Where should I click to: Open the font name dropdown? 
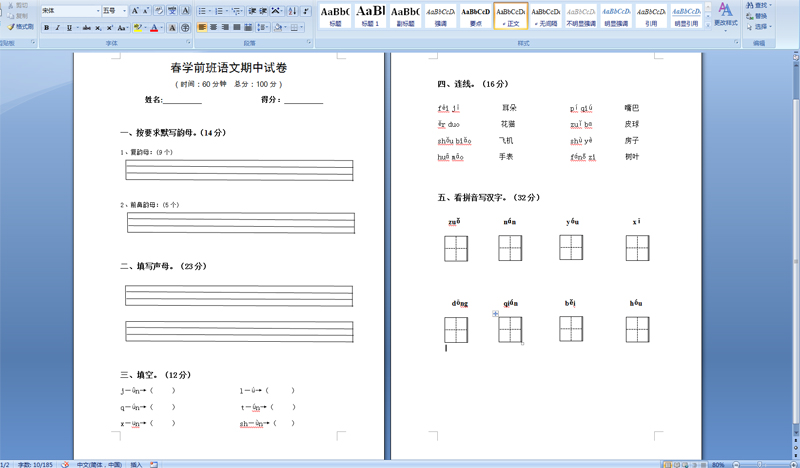tap(98, 11)
